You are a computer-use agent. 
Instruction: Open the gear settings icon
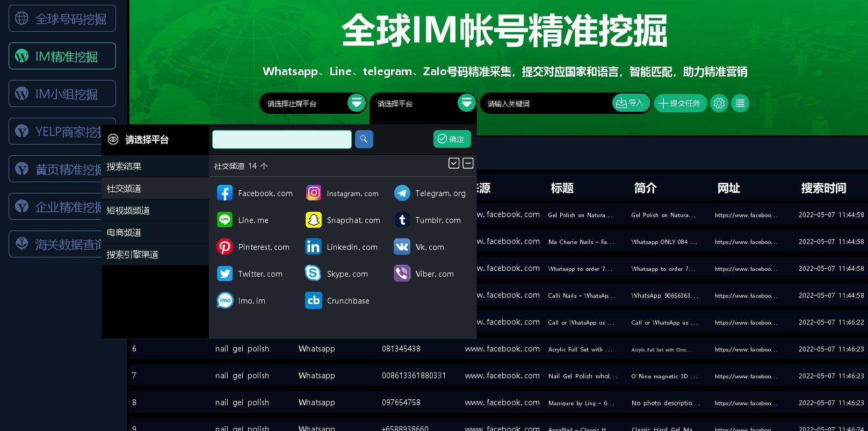(x=719, y=103)
